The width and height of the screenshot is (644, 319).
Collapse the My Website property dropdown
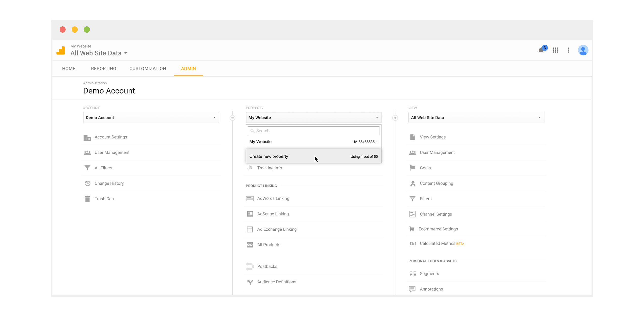click(313, 117)
